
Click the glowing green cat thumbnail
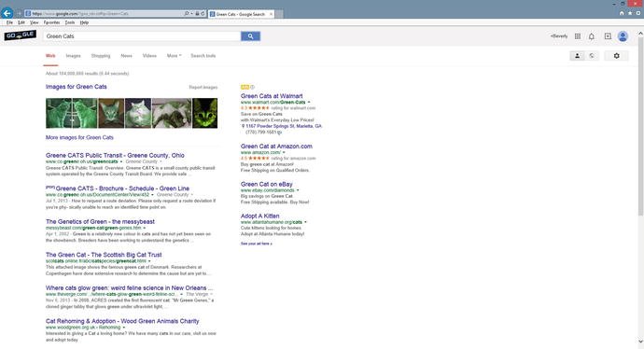point(205,113)
